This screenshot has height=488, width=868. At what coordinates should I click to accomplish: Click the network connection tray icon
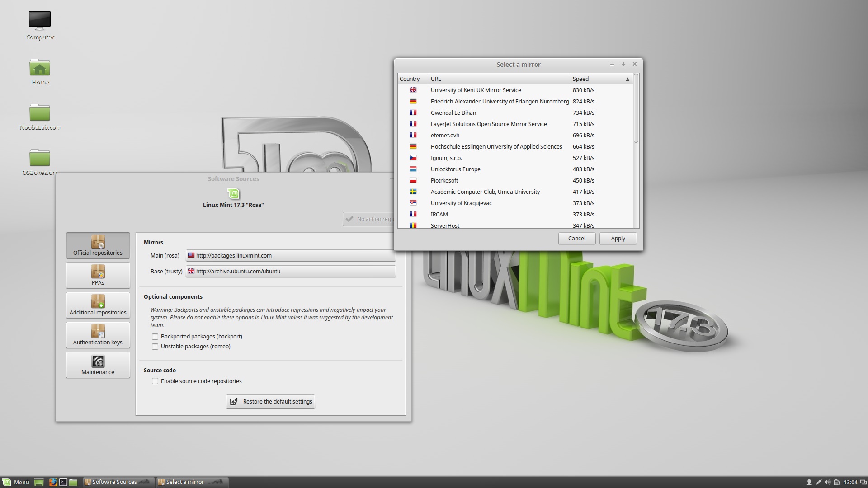click(818, 482)
